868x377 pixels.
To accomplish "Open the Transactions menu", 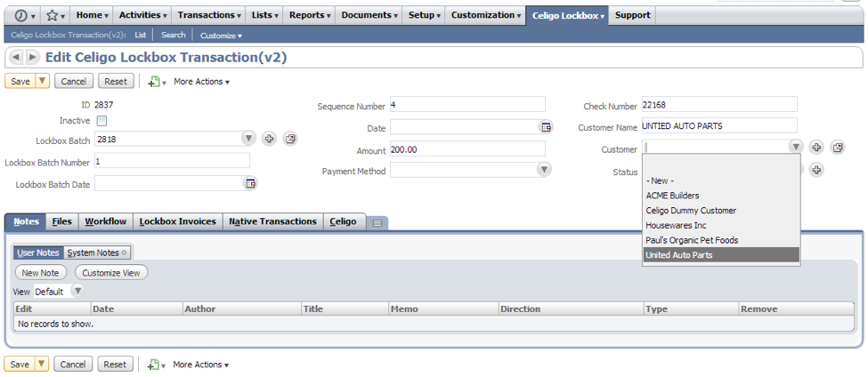I will (209, 15).
